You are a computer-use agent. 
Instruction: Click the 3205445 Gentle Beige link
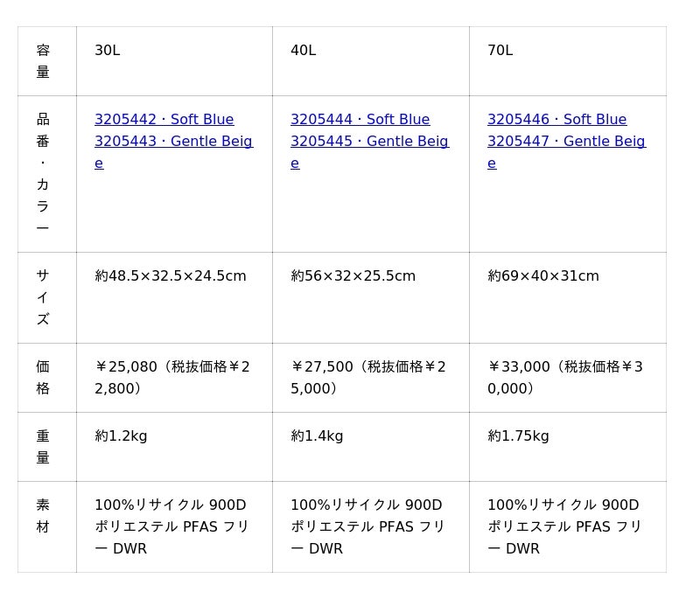point(369,142)
